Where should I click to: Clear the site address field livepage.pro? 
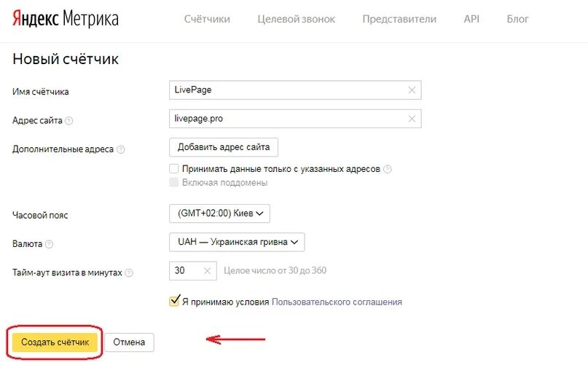pyautogui.click(x=412, y=119)
